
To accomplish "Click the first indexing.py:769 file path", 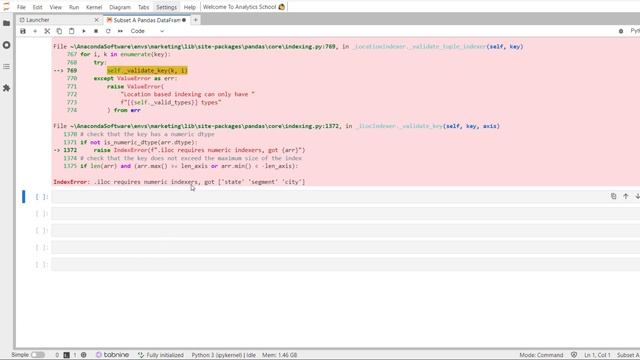I will (x=203, y=47).
